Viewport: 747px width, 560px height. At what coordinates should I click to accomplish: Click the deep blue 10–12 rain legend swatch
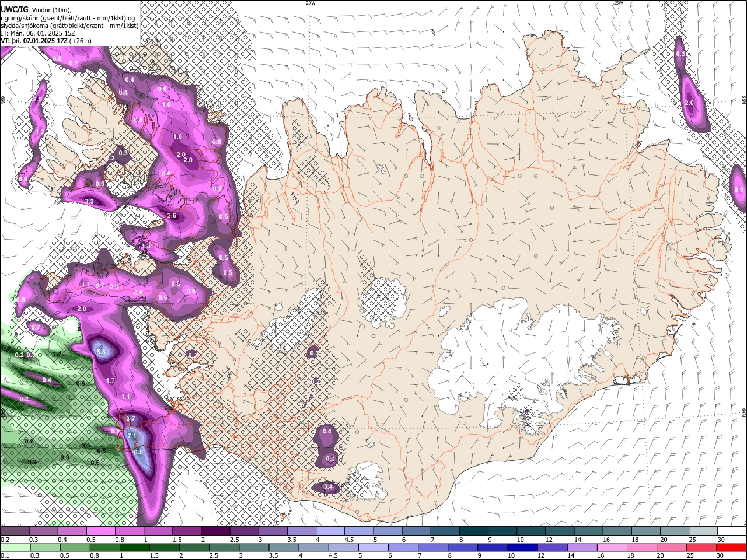(x=523, y=547)
